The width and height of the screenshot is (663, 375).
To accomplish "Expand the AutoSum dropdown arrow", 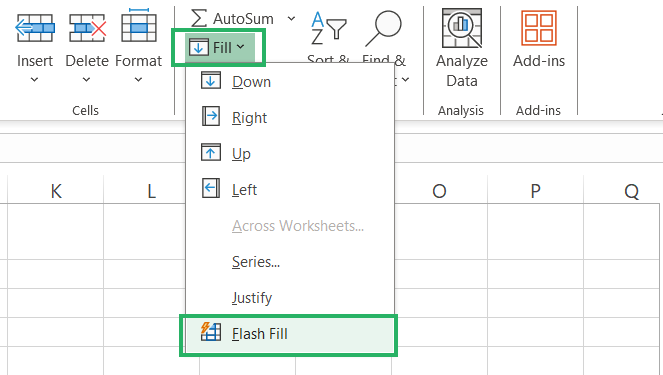I will pos(291,18).
